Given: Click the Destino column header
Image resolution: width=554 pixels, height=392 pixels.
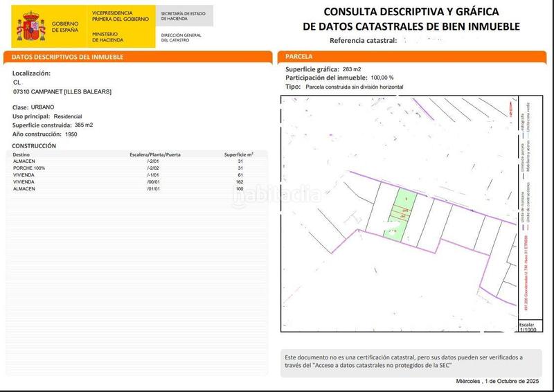Looking at the screenshot, I should pos(21,154).
